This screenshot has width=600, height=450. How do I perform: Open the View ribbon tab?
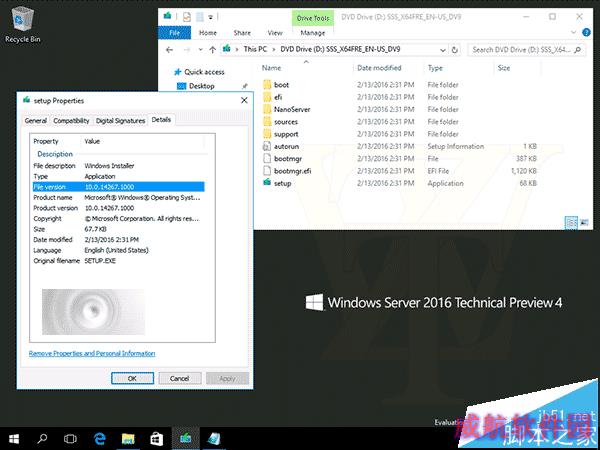(x=275, y=33)
